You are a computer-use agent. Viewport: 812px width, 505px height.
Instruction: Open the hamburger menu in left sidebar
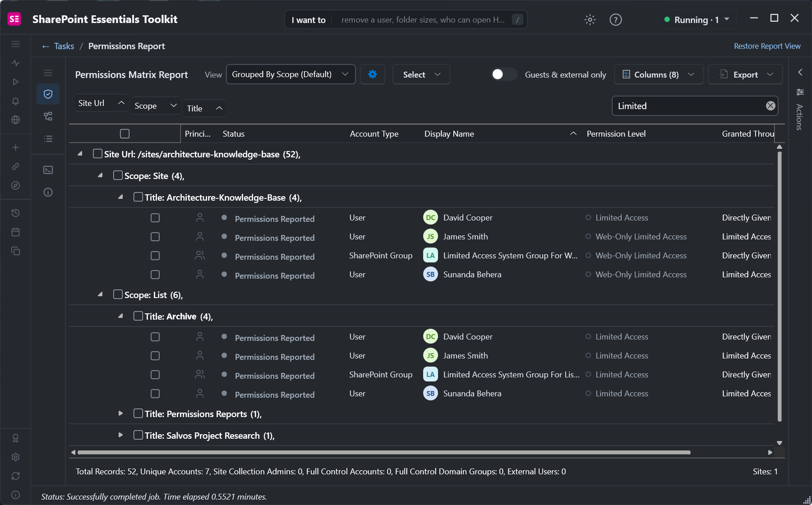16,44
